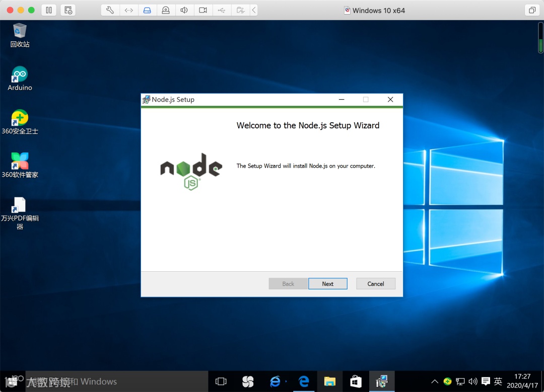544x392 pixels.
Task: Minimize the Node.js Setup window
Action: coord(342,100)
